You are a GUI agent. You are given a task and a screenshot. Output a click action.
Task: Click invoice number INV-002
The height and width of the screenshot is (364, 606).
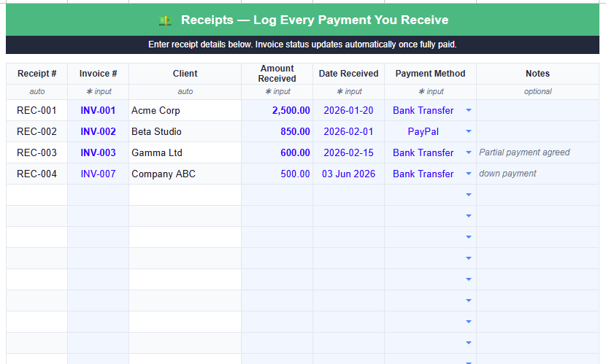coord(98,131)
